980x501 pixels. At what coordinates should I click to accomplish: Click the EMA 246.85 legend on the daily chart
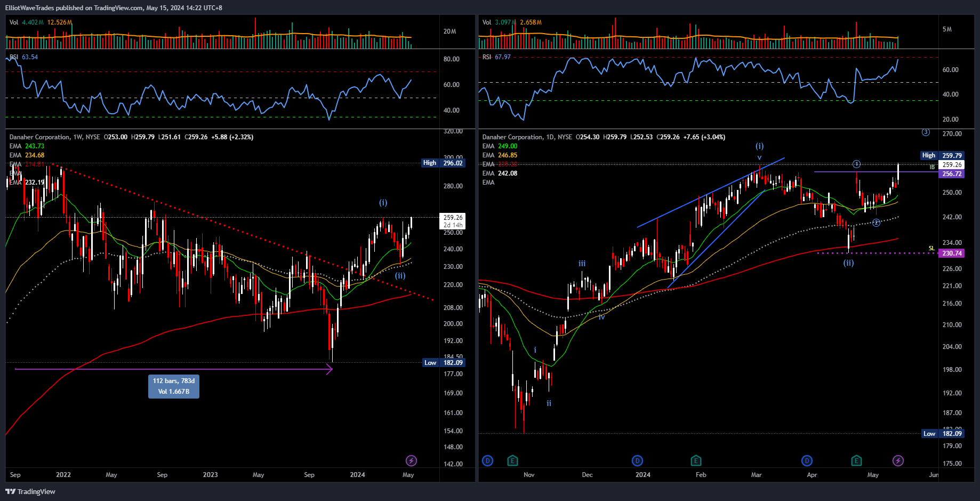500,155
